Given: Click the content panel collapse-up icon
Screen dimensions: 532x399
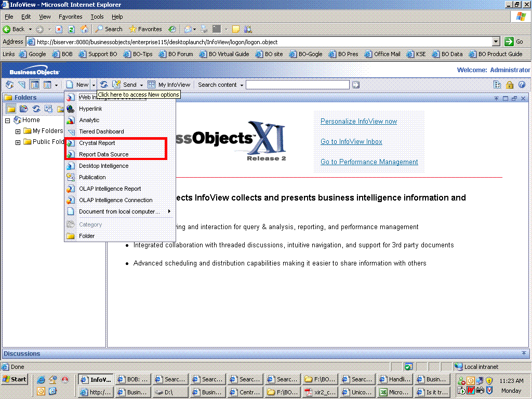Looking at the screenshot, I should coord(496,98).
